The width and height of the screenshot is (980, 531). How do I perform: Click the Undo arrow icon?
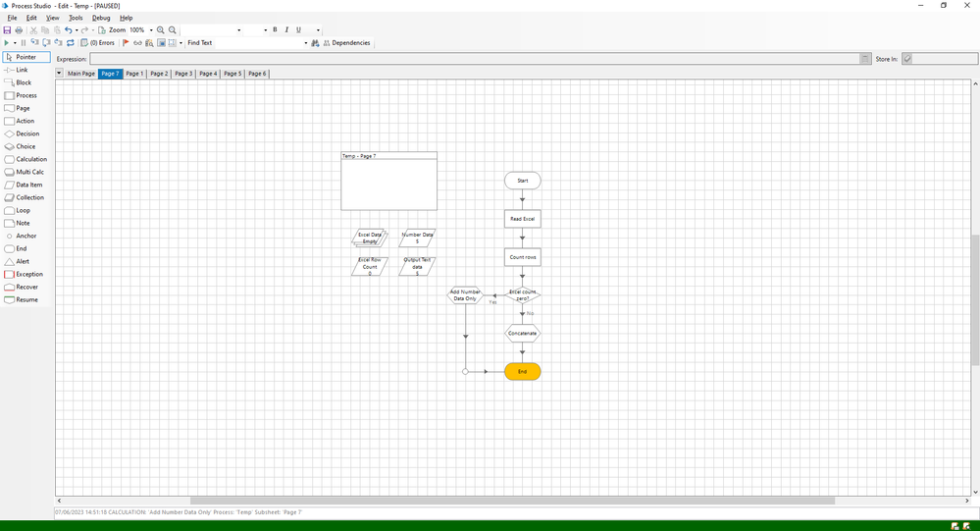point(68,30)
